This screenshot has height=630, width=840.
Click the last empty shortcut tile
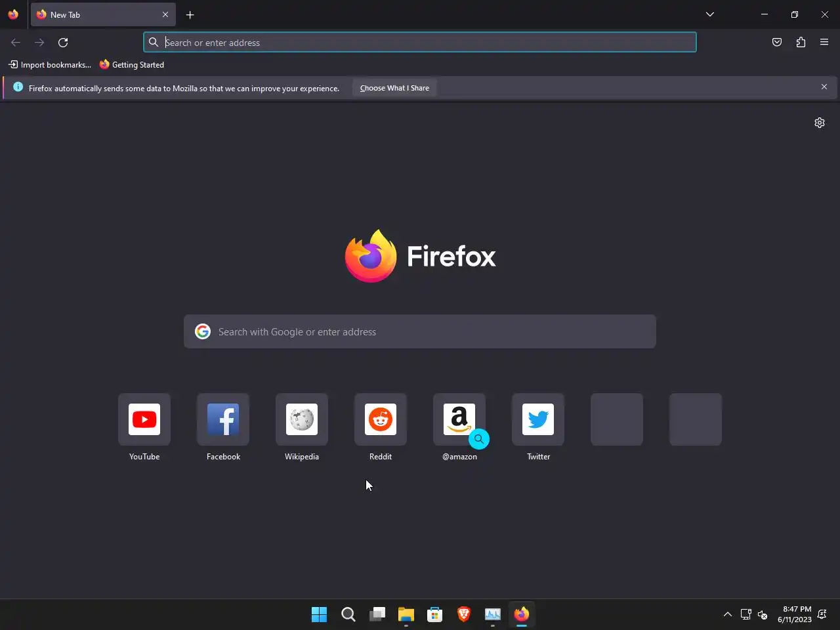coord(696,419)
